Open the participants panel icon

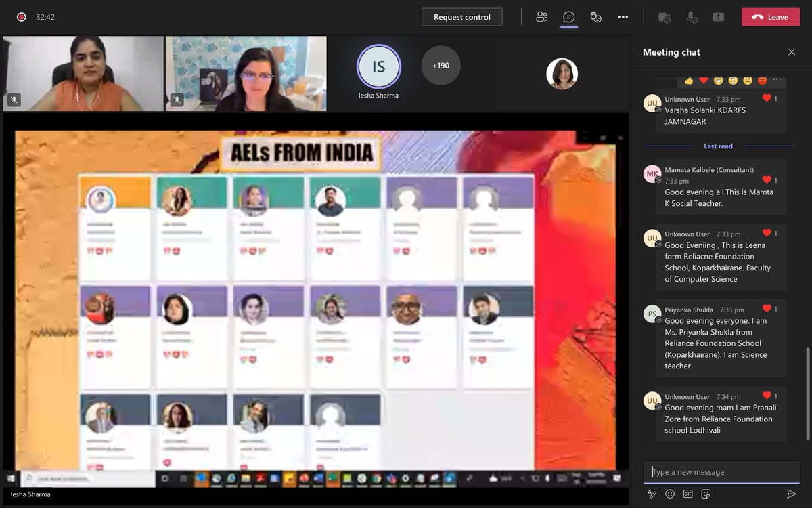[541, 17]
